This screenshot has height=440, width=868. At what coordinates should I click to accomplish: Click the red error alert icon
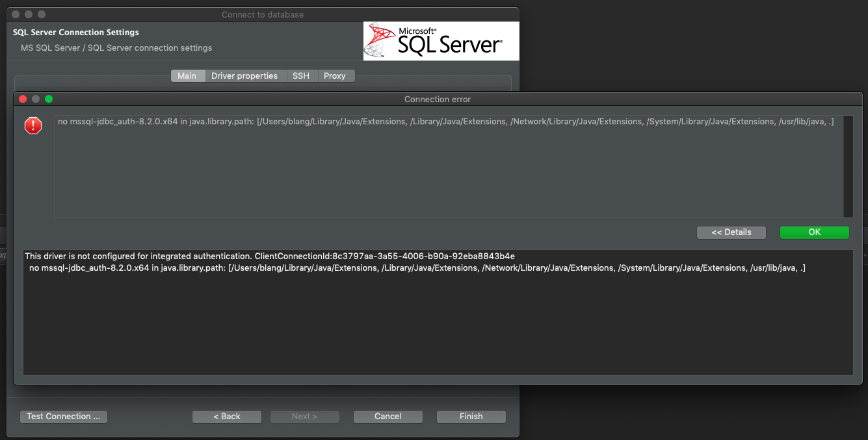coord(33,126)
